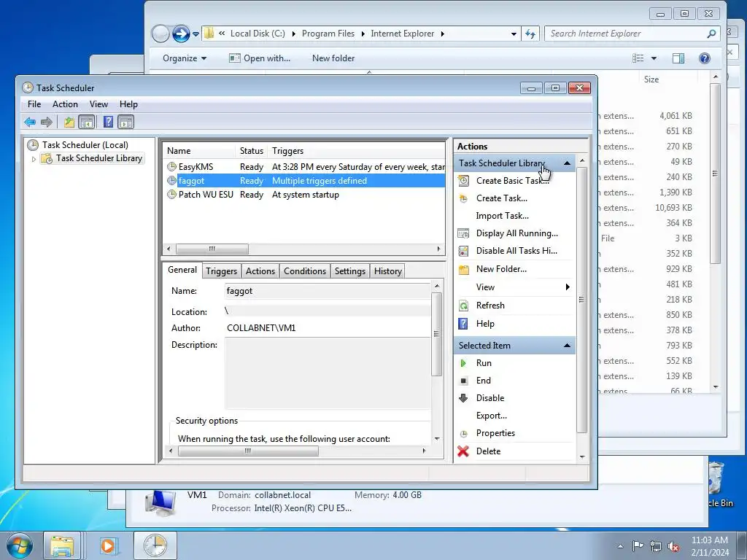The image size is (747, 560).
Task: Click the blue Help toolbar icon
Action: pyautogui.click(x=108, y=122)
